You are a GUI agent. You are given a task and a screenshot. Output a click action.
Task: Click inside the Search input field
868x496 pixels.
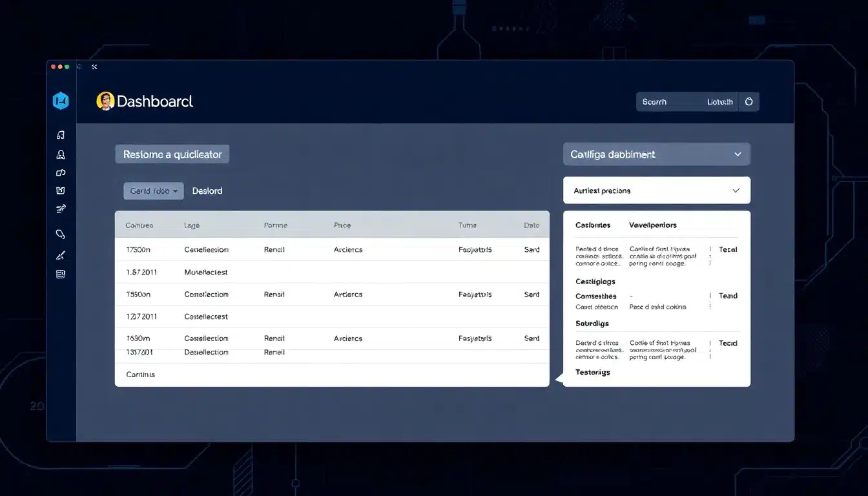click(672, 101)
